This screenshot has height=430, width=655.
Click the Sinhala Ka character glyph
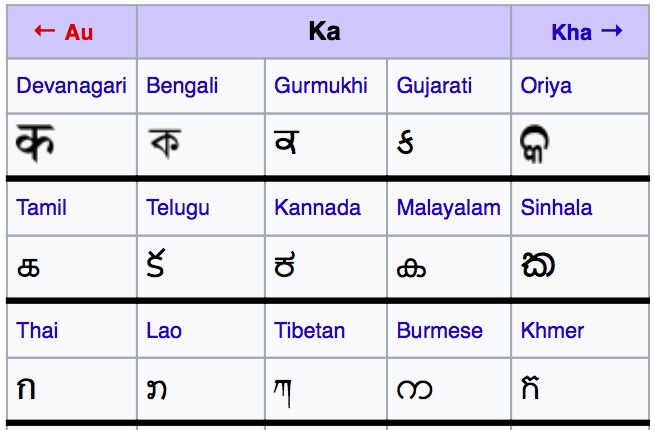(538, 265)
